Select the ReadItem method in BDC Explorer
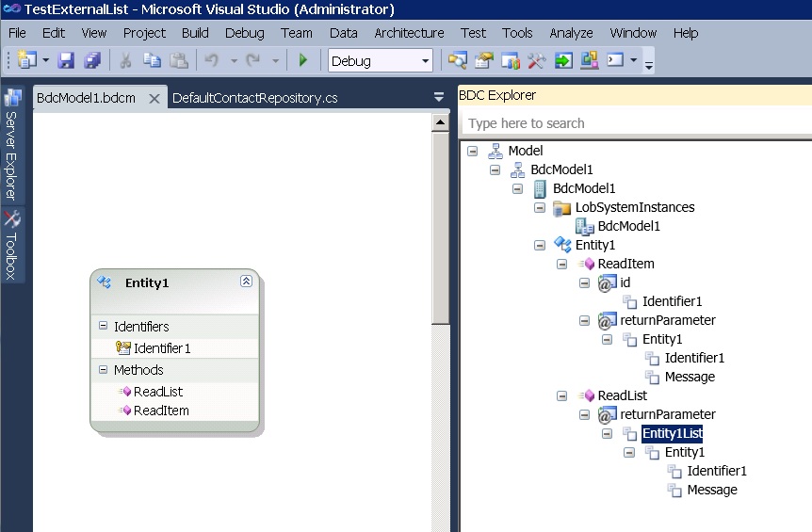The image size is (812, 532). 626,264
